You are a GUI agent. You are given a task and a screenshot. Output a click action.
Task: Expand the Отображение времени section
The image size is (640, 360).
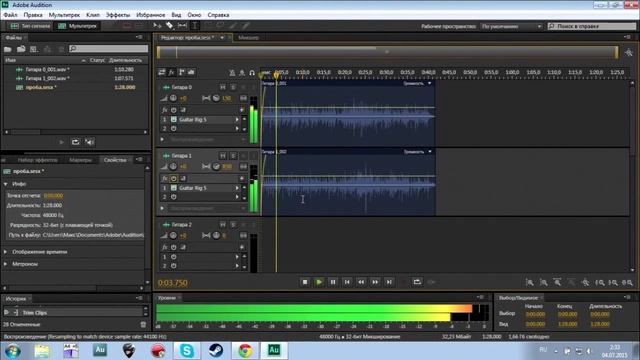click(6, 252)
